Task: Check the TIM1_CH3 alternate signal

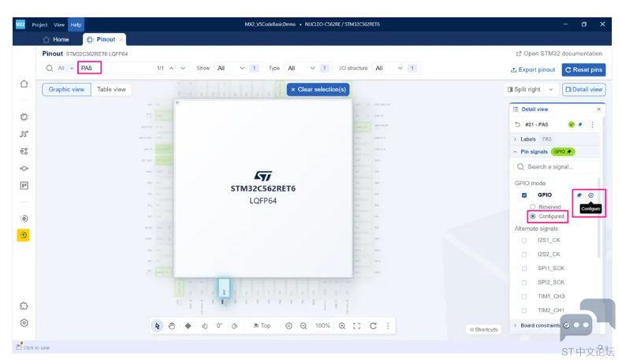Action: tap(524, 296)
